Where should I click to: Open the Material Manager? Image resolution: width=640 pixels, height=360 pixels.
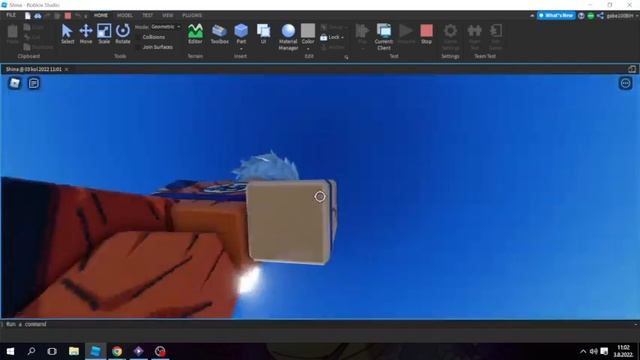288,37
